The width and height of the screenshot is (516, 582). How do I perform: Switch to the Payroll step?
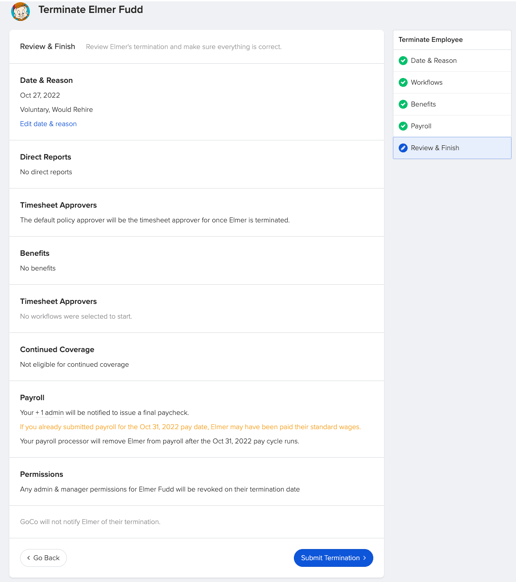(x=452, y=126)
